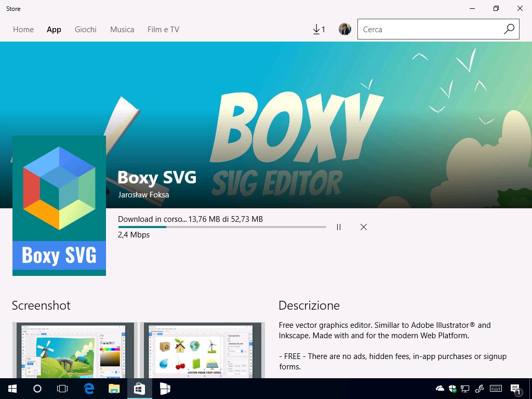Click the Boxy SVG app title
This screenshot has height=399, width=532.
point(157,178)
